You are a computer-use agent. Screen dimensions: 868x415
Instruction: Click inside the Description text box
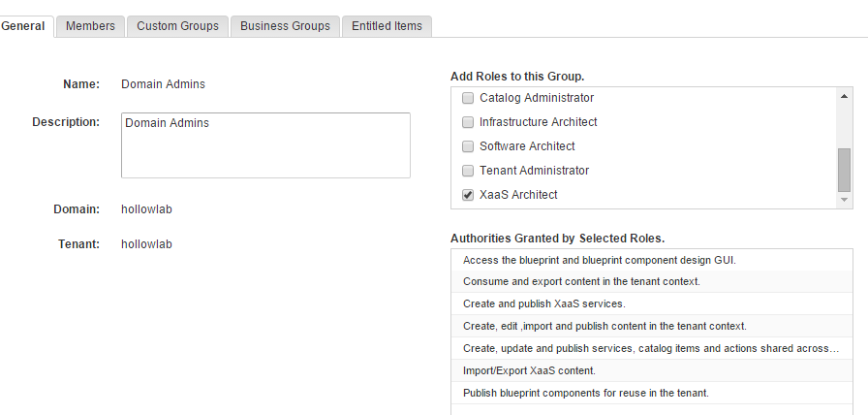[x=265, y=145]
